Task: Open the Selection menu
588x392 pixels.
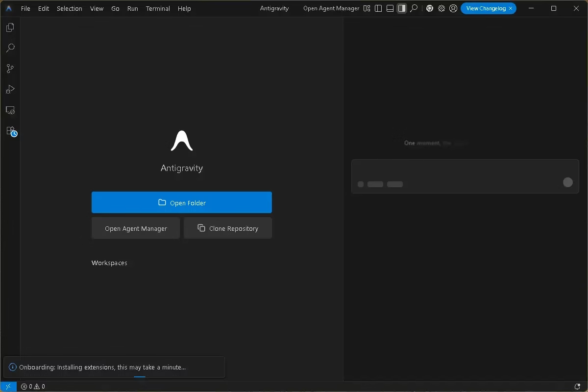Action: (x=69, y=8)
